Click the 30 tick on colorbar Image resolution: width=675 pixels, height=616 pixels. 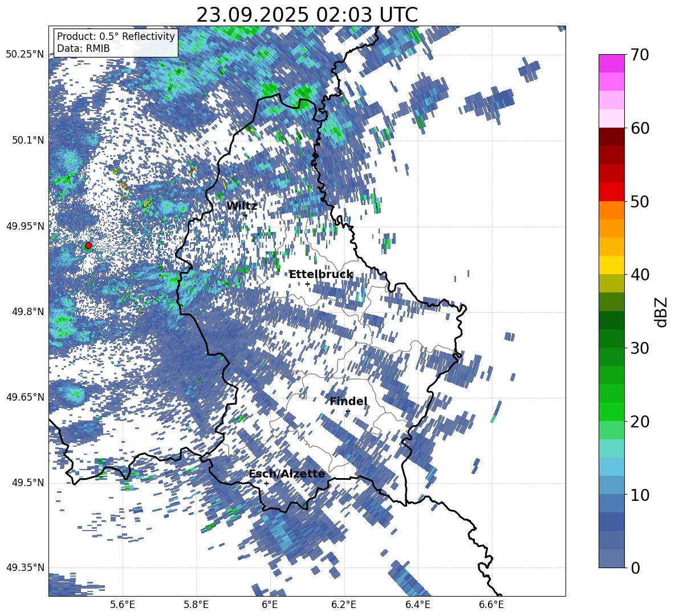640,348
